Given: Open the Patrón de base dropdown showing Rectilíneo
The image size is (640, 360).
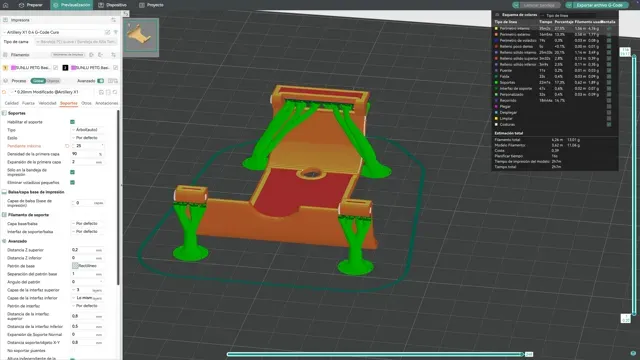Looking at the screenshot, I should pyautogui.click(x=88, y=266).
